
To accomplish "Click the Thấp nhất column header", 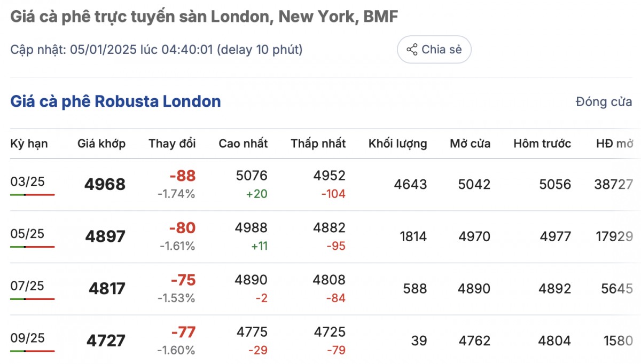I will (x=318, y=144).
